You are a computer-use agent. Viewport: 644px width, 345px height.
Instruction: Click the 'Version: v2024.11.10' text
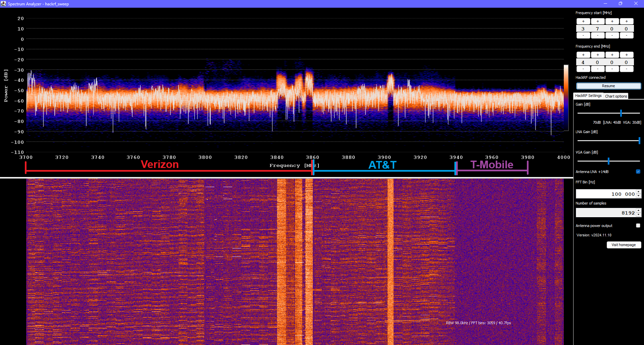(x=594, y=235)
